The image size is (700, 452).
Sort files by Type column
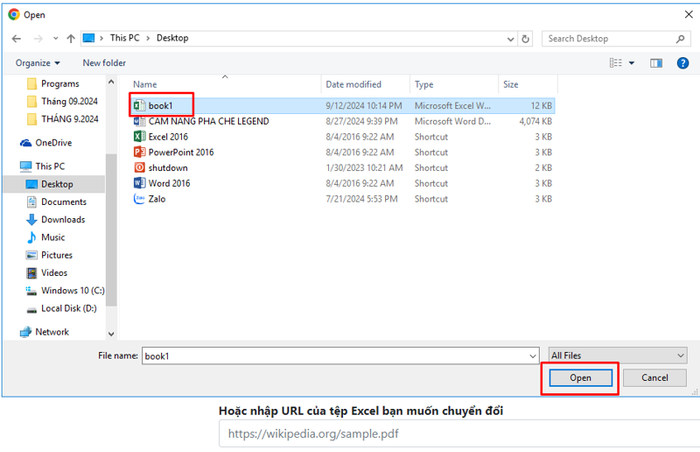[x=424, y=84]
